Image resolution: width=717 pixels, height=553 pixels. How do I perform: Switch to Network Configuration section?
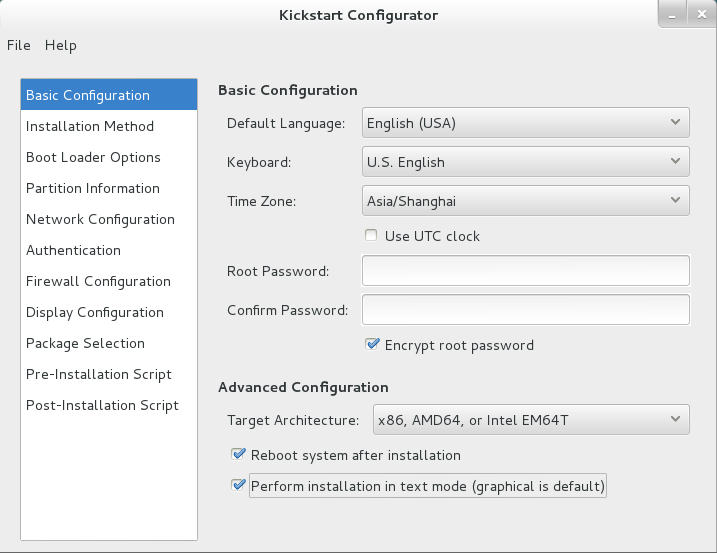[100, 219]
